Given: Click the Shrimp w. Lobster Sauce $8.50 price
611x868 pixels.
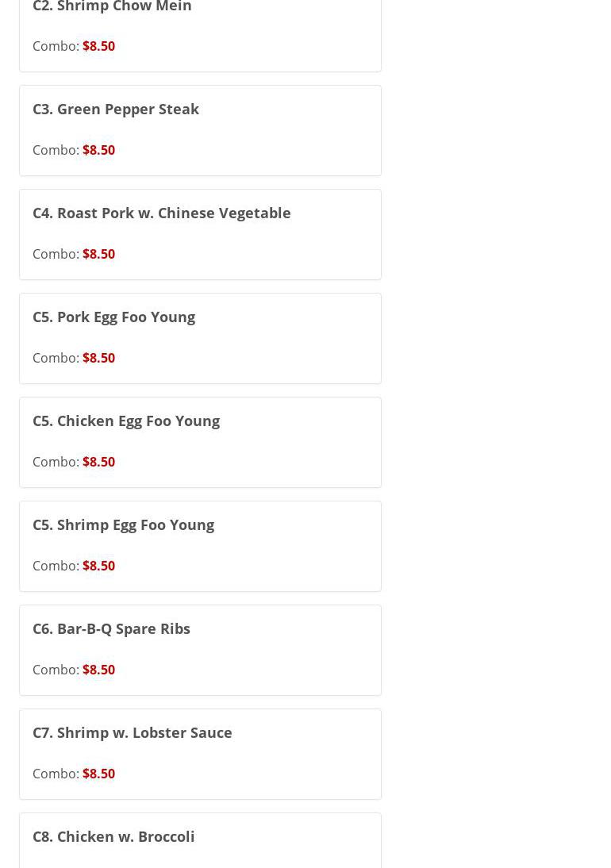Looking at the screenshot, I should pyautogui.click(x=98, y=774).
